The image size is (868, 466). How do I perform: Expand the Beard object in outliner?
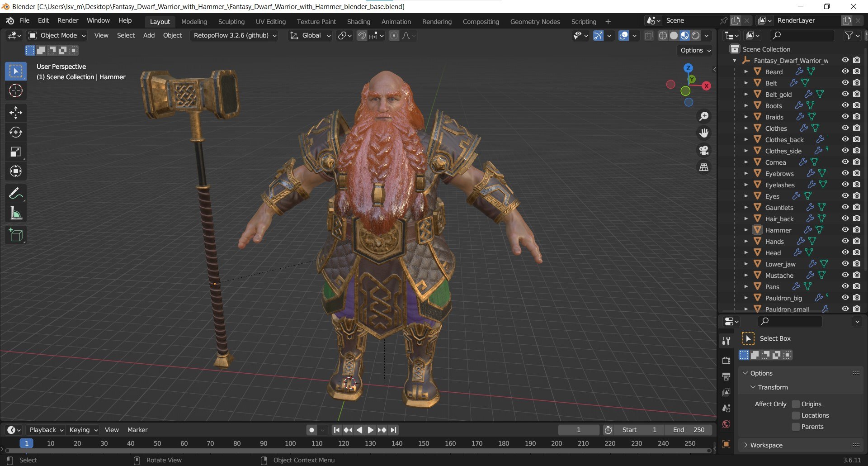pyautogui.click(x=746, y=71)
